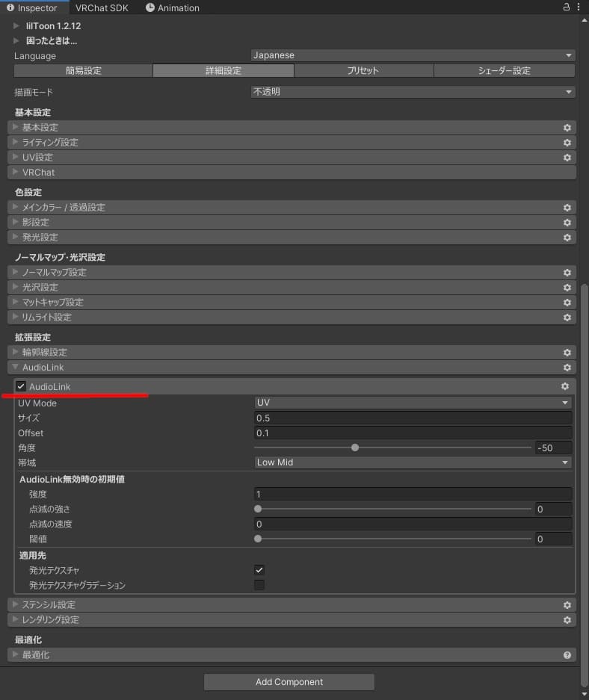
Task: Select the シェーダー設定 mode tab
Action: [x=504, y=70]
